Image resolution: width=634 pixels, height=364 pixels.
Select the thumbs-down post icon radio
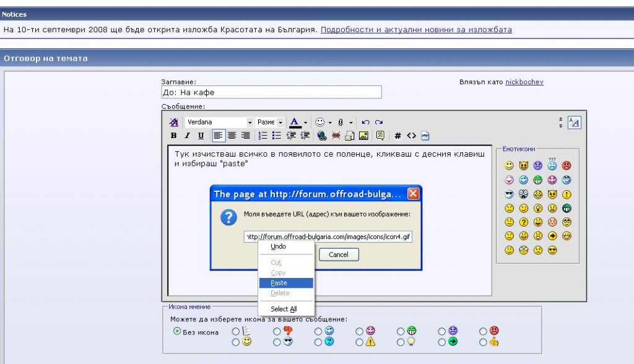[x=277, y=332]
